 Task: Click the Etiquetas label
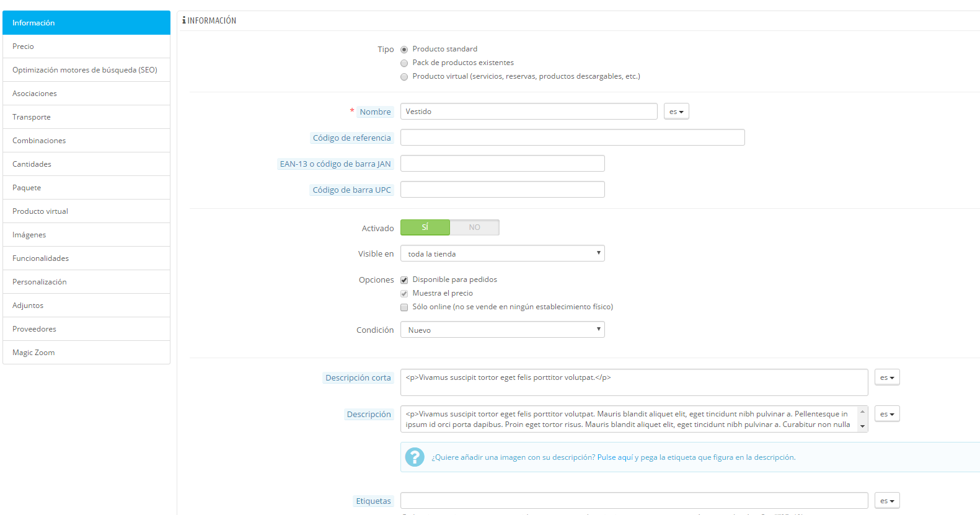[373, 501]
